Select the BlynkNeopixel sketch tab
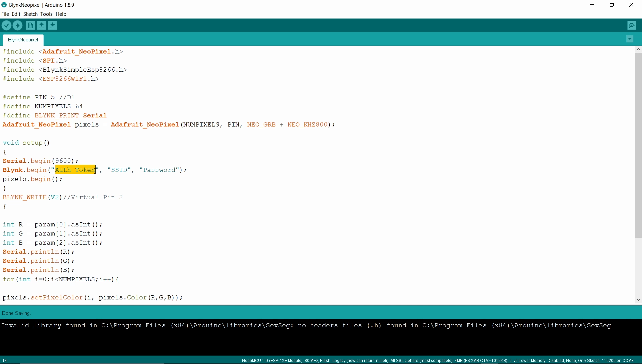This screenshot has height=364, width=642. pyautogui.click(x=23, y=40)
